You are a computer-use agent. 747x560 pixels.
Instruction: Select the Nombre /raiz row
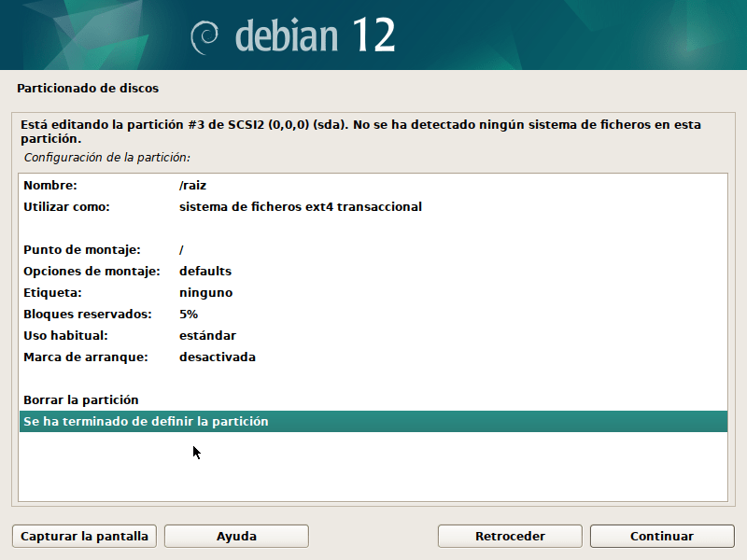[373, 185]
